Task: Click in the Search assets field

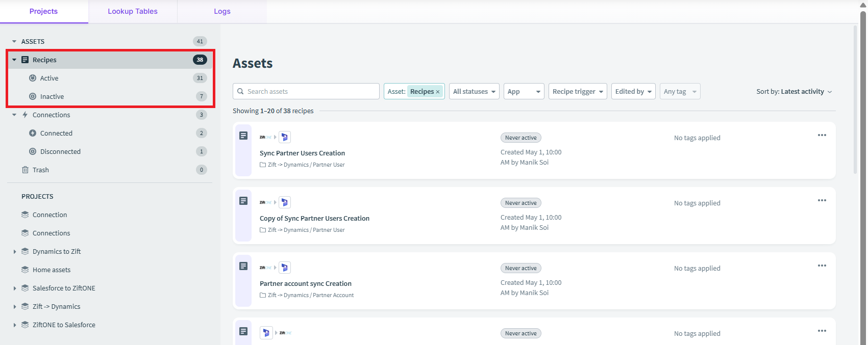Action: pos(306,91)
